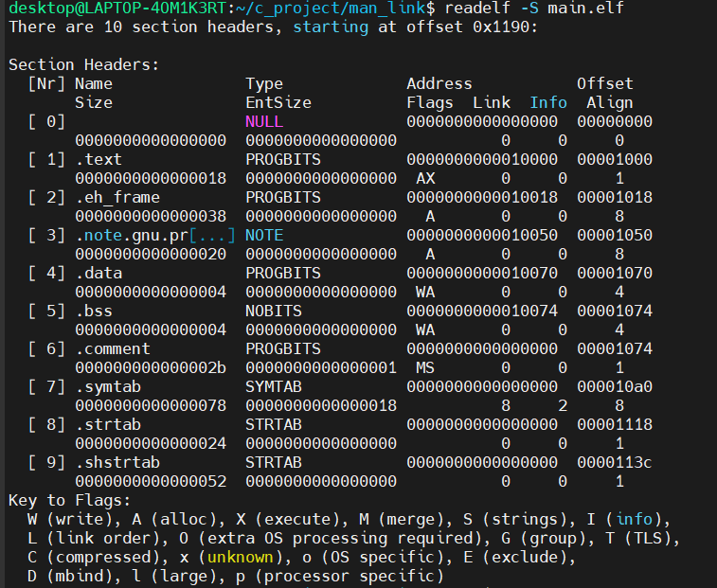Screen dimensions: 717x588
Task: Click the address '0000000000010070'
Action: click(x=482, y=274)
